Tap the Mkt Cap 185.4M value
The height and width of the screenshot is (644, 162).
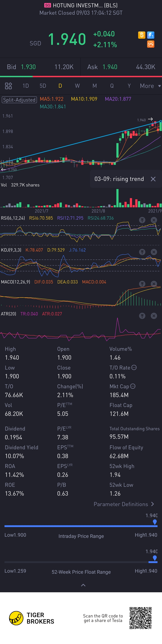[x=119, y=395]
